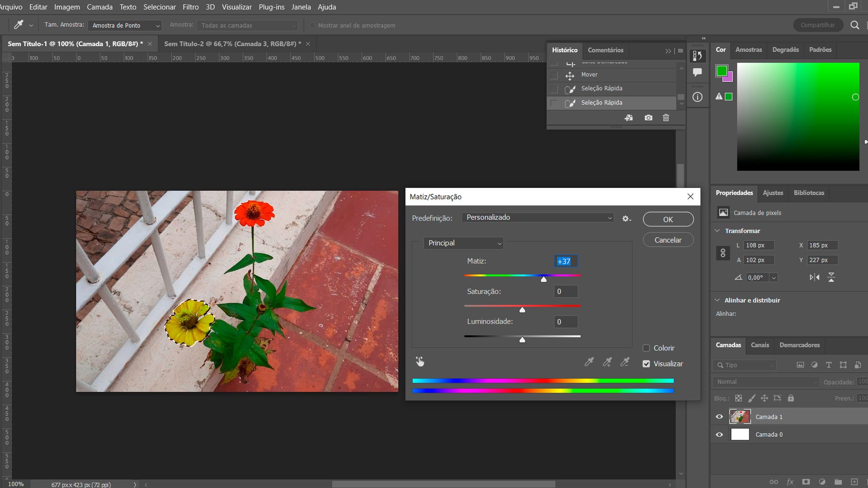Toggle visibility of Camada 0
This screenshot has height=488, width=868.
point(720,434)
